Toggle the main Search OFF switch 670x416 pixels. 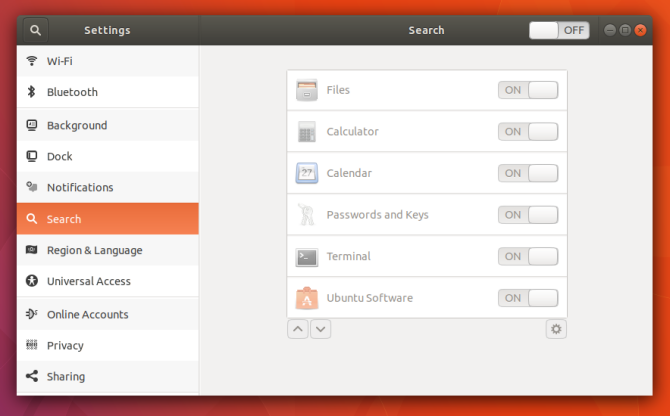(x=559, y=30)
